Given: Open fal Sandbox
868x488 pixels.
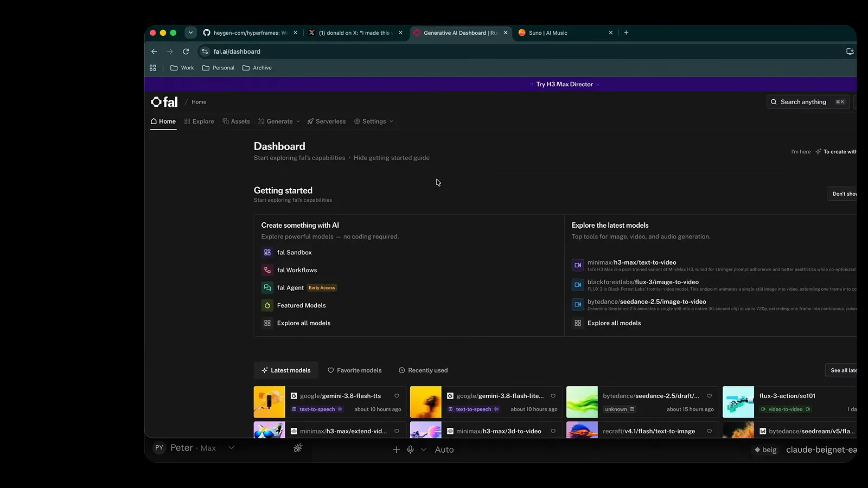Looking at the screenshot, I should 294,253.
